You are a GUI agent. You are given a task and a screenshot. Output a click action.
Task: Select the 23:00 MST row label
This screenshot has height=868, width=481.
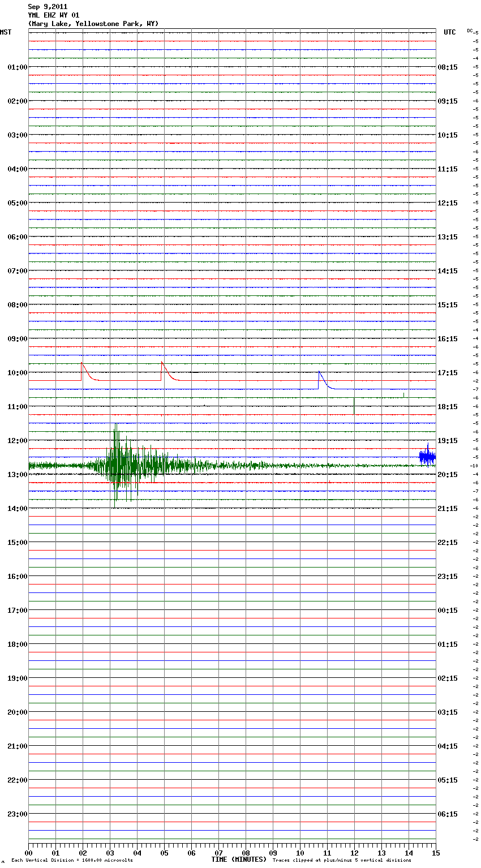17,814
